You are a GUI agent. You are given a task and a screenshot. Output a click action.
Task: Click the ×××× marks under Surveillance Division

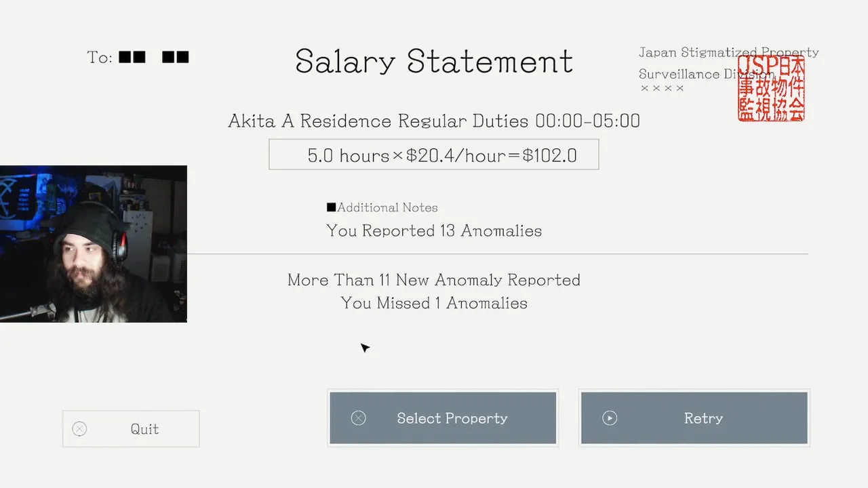pyautogui.click(x=662, y=88)
